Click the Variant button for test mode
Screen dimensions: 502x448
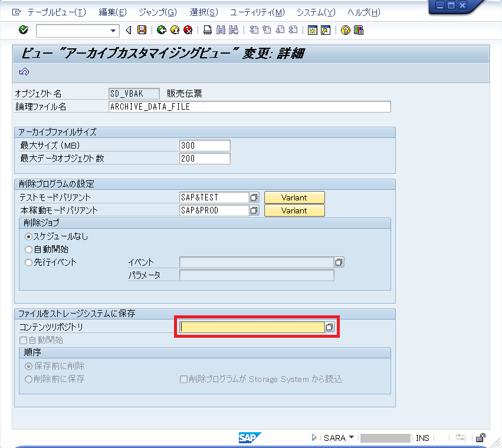pyautogui.click(x=294, y=197)
